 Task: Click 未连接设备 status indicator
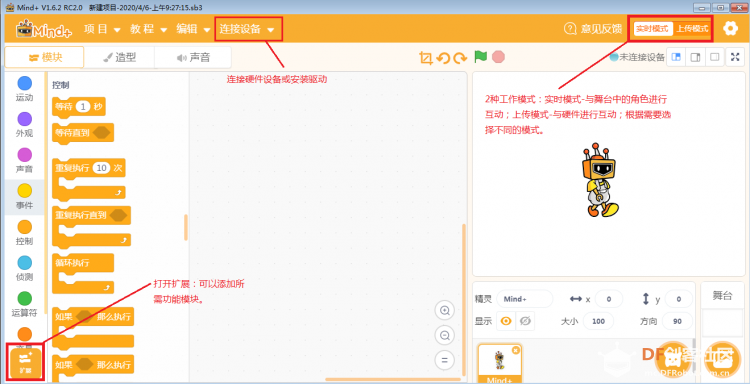[x=637, y=57]
